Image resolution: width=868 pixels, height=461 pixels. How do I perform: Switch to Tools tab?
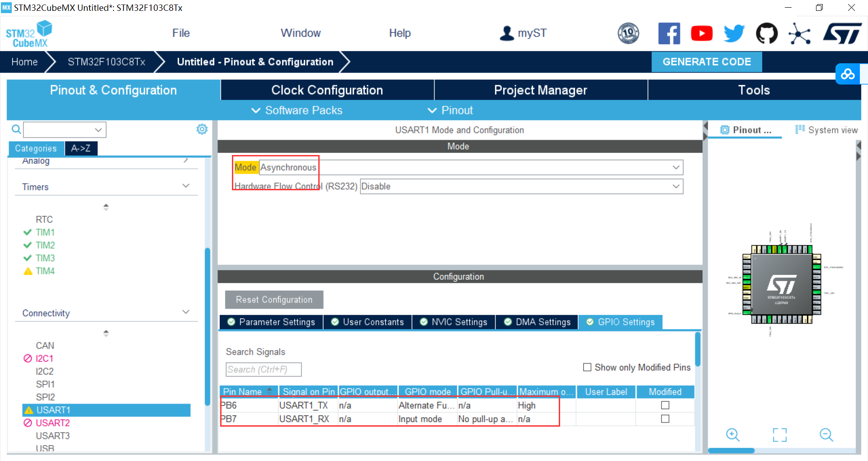(754, 90)
